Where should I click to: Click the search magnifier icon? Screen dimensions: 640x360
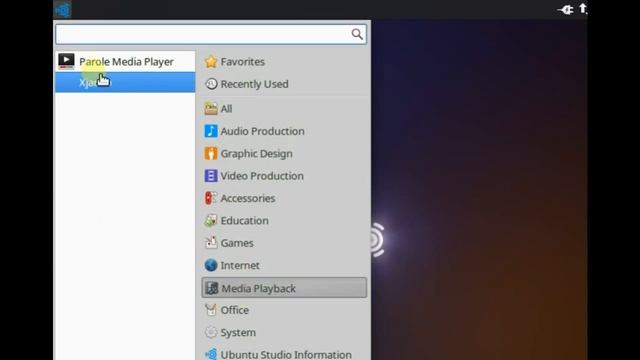coord(357,34)
